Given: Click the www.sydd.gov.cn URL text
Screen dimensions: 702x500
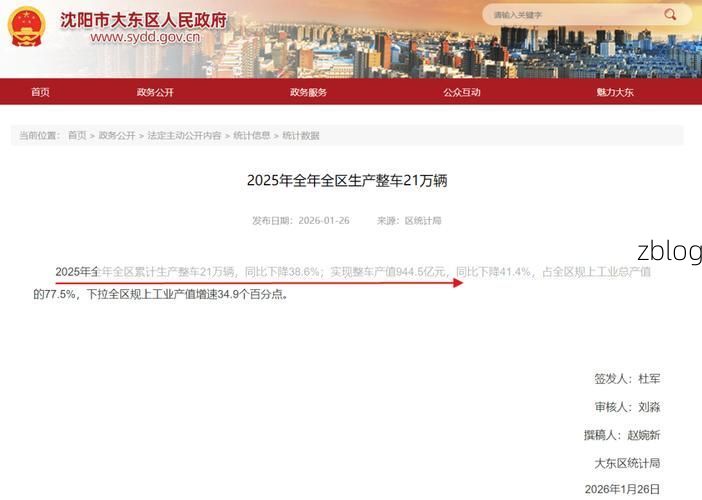Looking at the screenshot, I should 145,37.
